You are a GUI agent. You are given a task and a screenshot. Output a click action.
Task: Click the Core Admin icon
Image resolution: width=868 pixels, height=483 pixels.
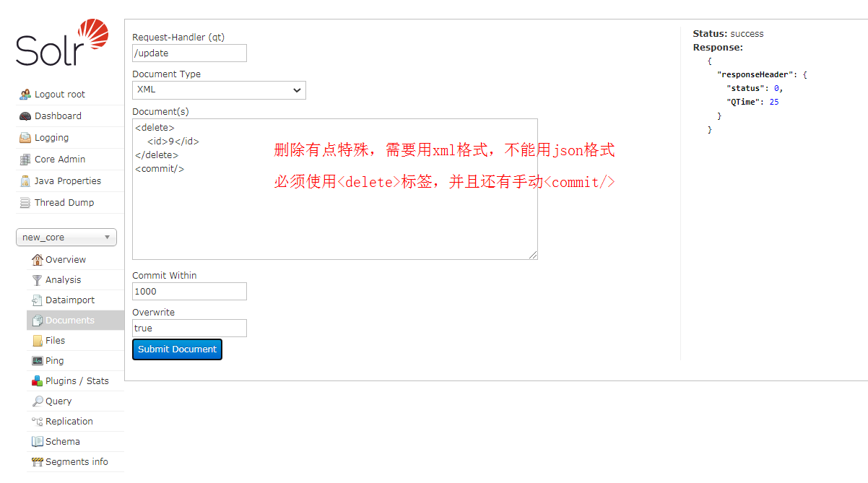pos(25,160)
